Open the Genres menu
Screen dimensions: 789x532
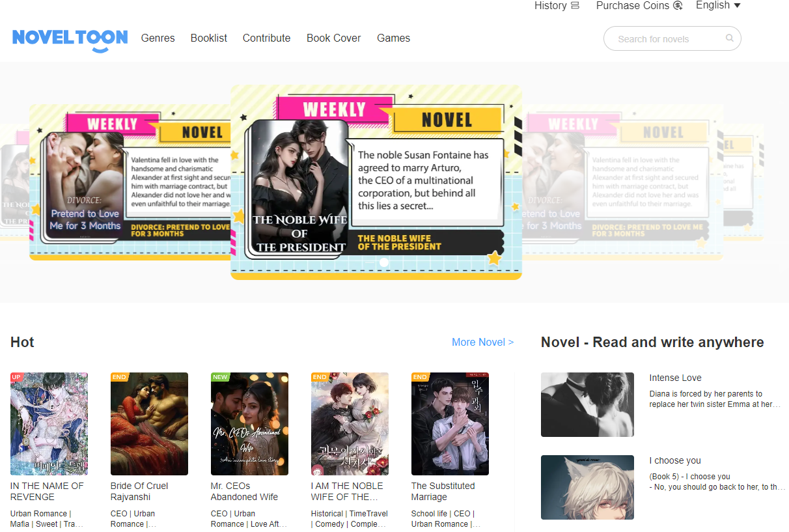pos(158,38)
